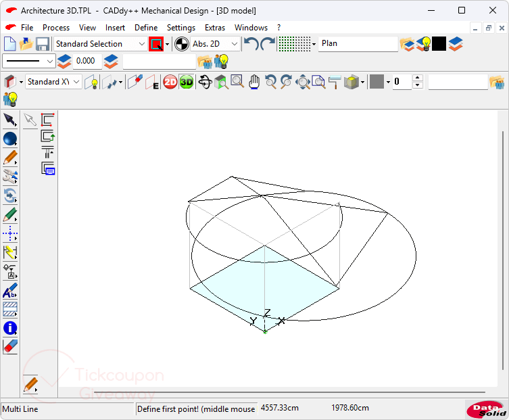The height and width of the screenshot is (420, 509).
Task: Click the red selection-window icon
Action: point(156,44)
